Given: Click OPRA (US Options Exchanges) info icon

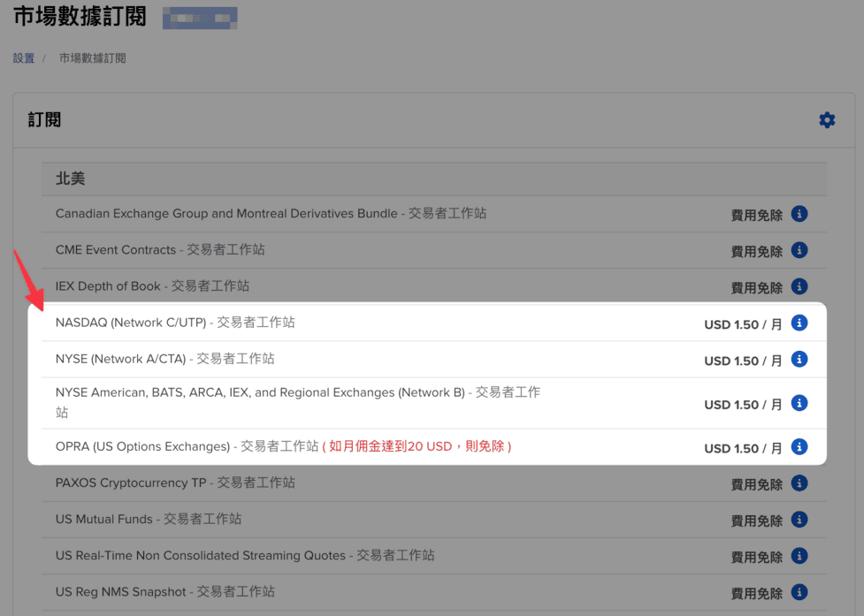Looking at the screenshot, I should (x=799, y=448).
